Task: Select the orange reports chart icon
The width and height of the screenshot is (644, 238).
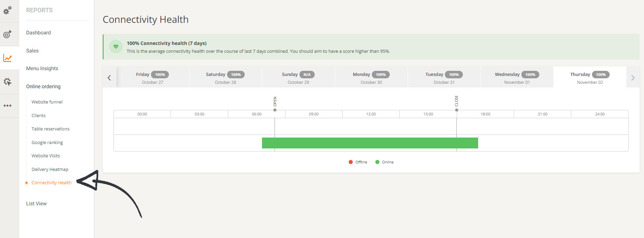Action: coord(7,58)
